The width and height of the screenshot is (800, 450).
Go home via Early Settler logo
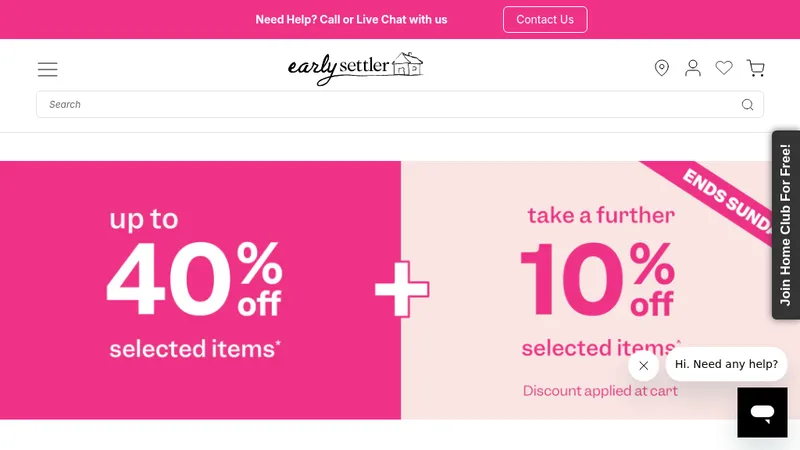[356, 68]
